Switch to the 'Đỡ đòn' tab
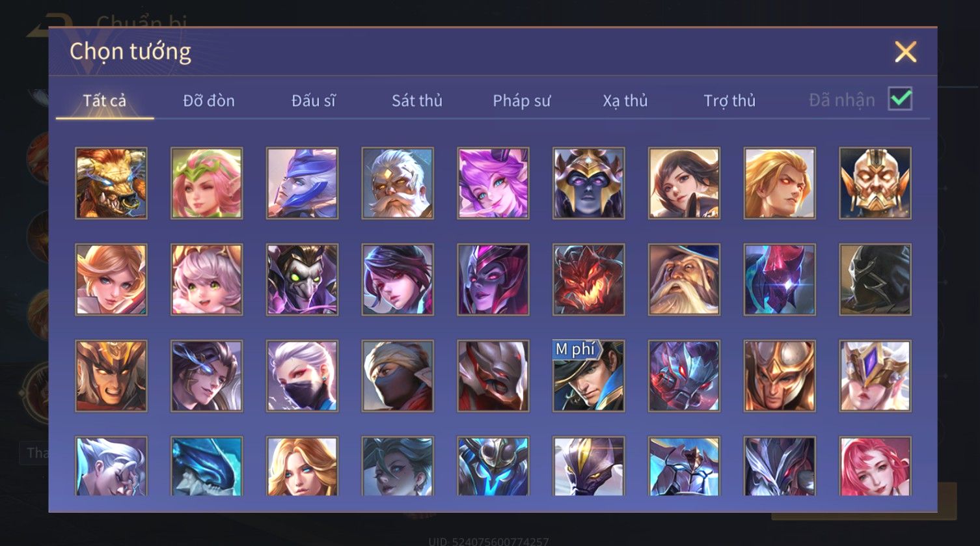Screen dimensions: 980x546 click(x=208, y=101)
